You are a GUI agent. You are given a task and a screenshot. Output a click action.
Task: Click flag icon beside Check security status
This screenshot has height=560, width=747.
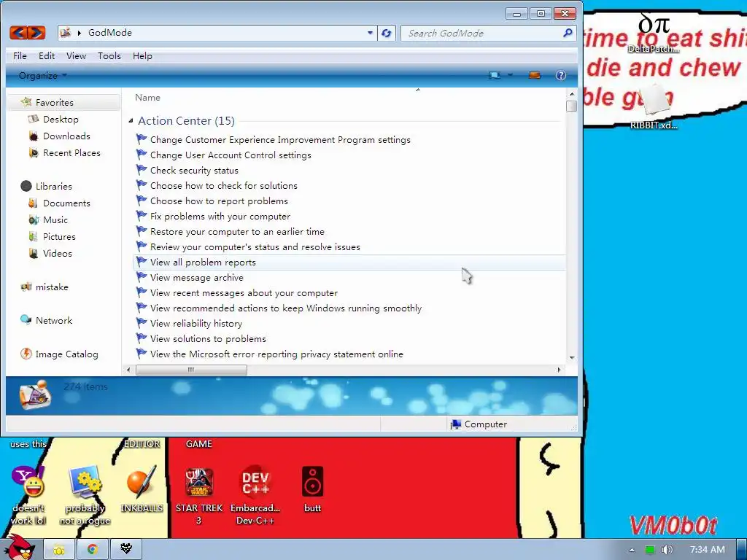[142, 170]
